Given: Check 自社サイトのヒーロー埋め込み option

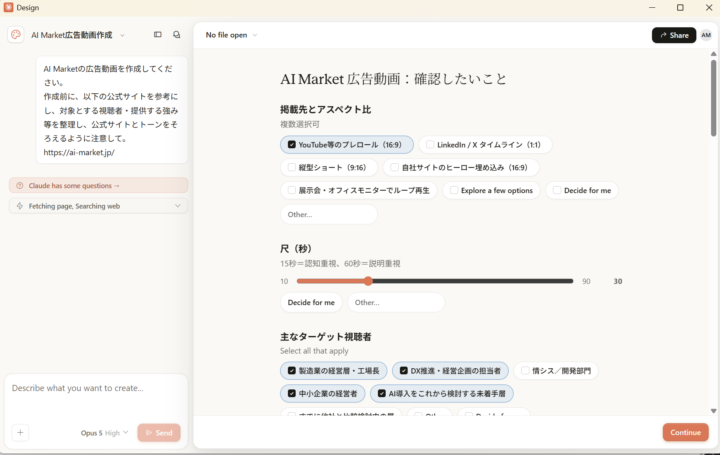Looking at the screenshot, I should click(461, 168).
